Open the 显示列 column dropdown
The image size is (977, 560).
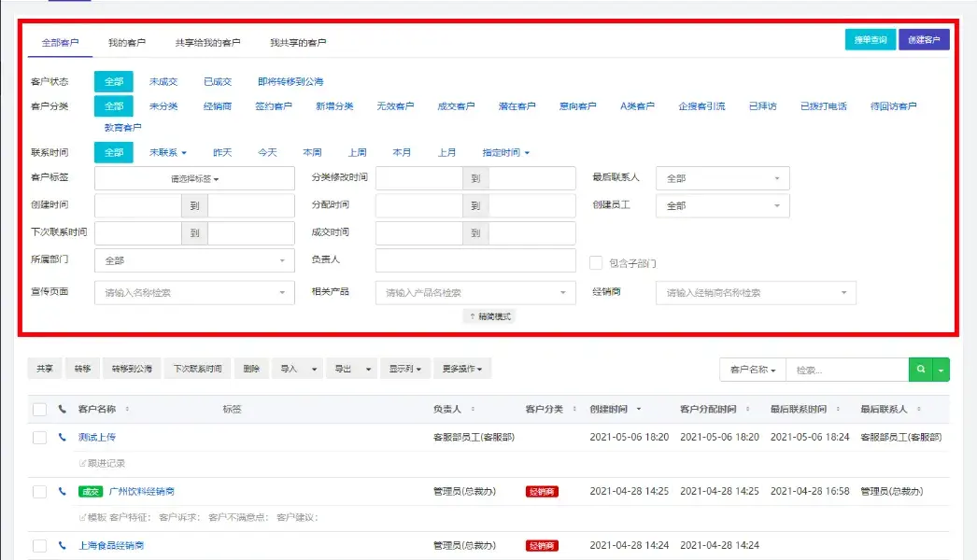(x=405, y=369)
